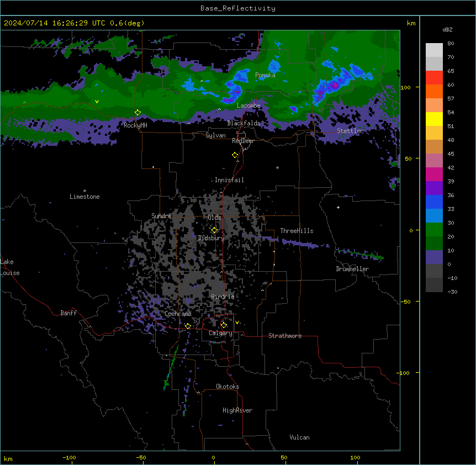
Task: Click the Lake Louise label
Action: (x=10, y=267)
